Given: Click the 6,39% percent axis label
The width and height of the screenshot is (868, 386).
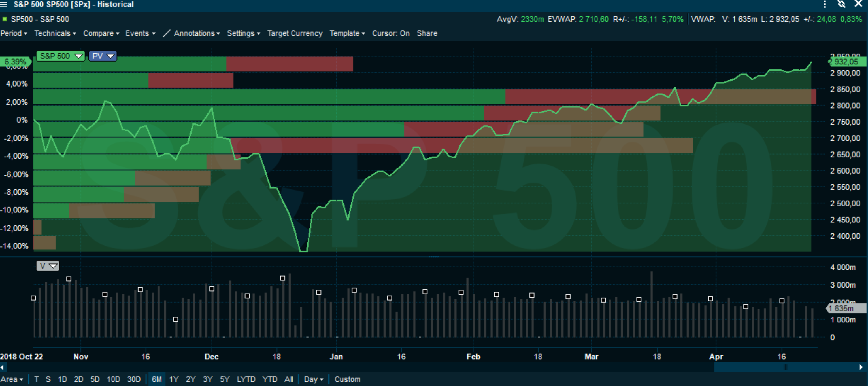Looking at the screenshot, I should (16, 62).
